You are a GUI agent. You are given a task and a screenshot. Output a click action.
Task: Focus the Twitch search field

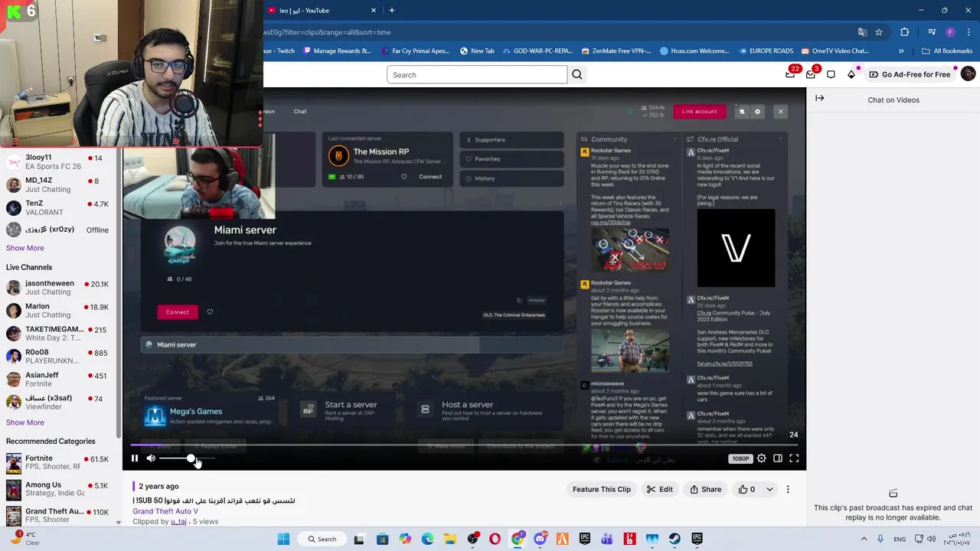tap(477, 74)
